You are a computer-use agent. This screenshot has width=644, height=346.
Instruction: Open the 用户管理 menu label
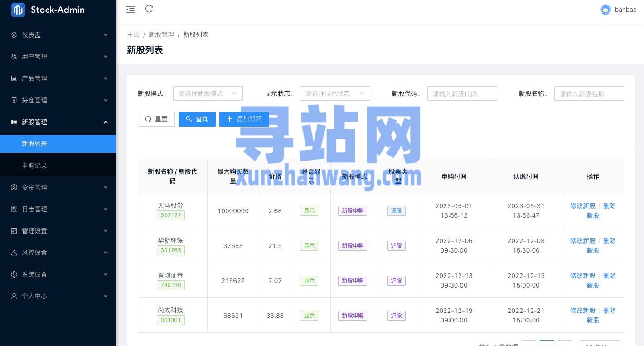coord(34,57)
